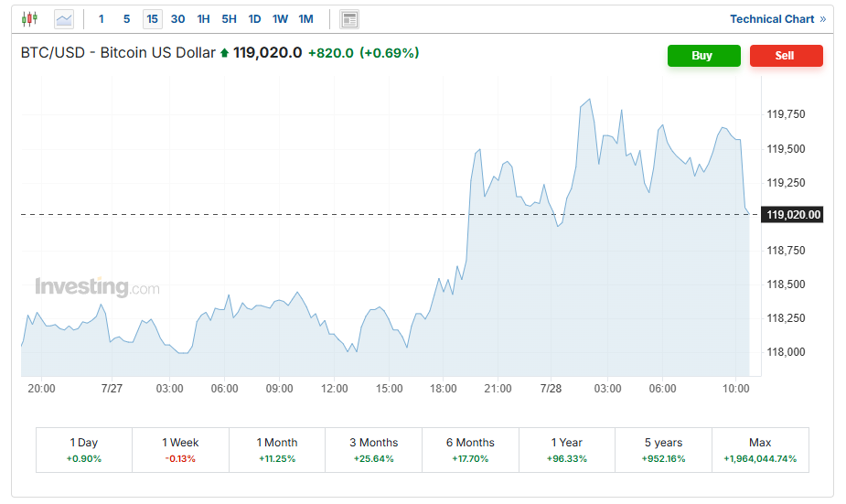
Task: Choose the 5H chart interval
Action: point(229,19)
